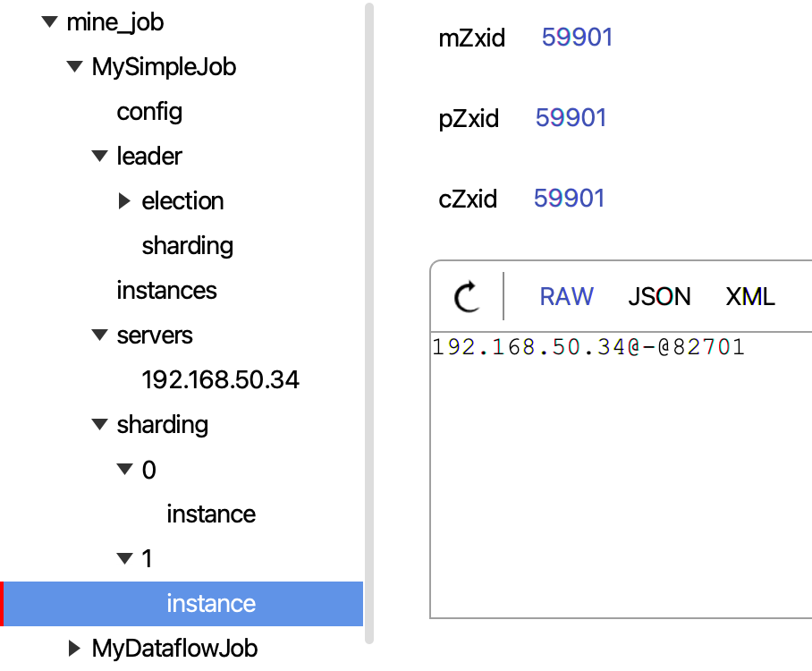The image size is (812, 671).
Task: Select the config node
Action: click(149, 111)
